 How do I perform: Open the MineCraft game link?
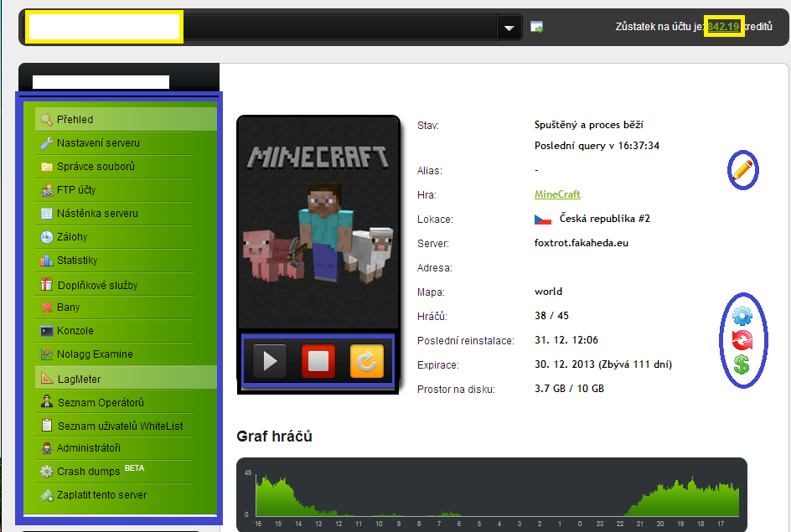point(557,194)
